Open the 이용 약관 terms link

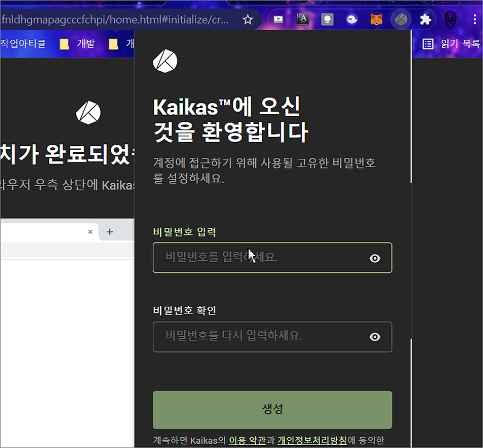click(247, 440)
